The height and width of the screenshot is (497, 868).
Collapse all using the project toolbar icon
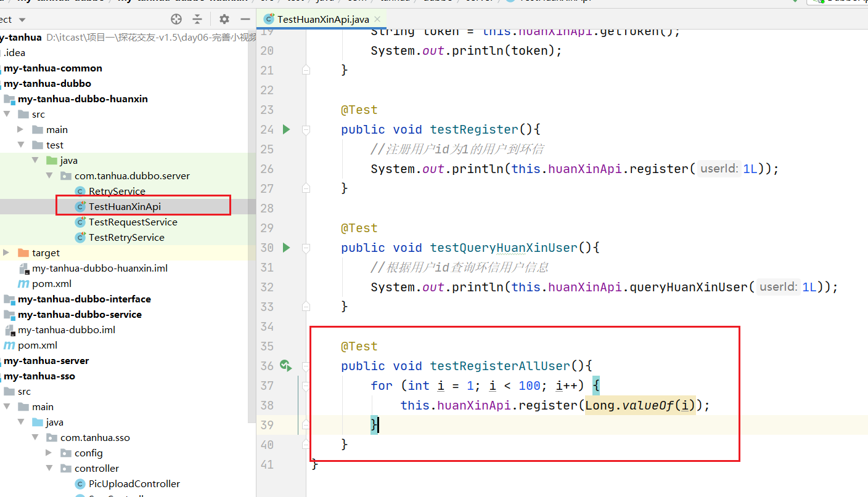click(x=197, y=19)
